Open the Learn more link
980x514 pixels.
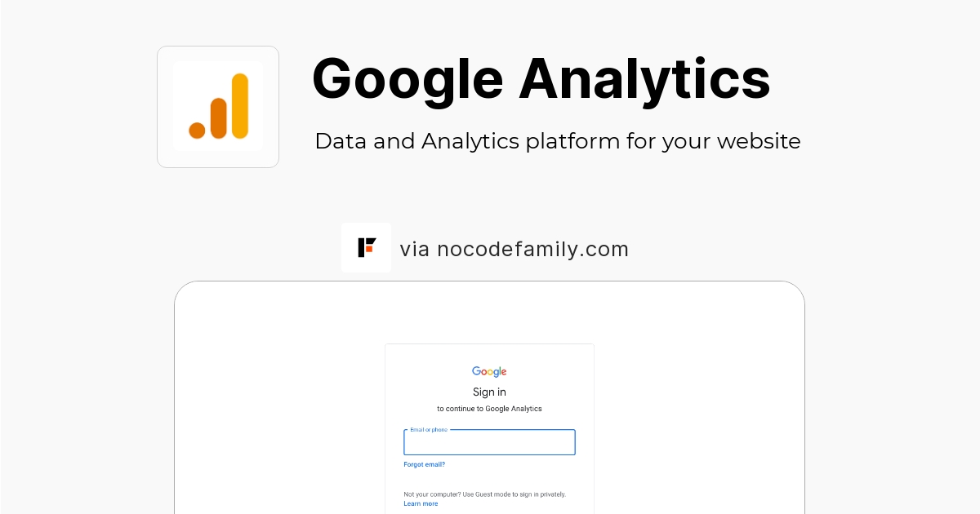tap(421, 503)
